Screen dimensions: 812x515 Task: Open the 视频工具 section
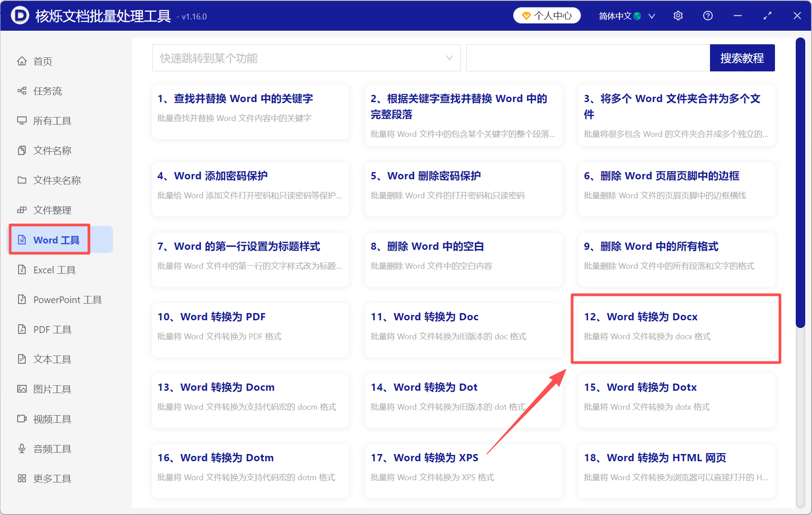click(51, 419)
